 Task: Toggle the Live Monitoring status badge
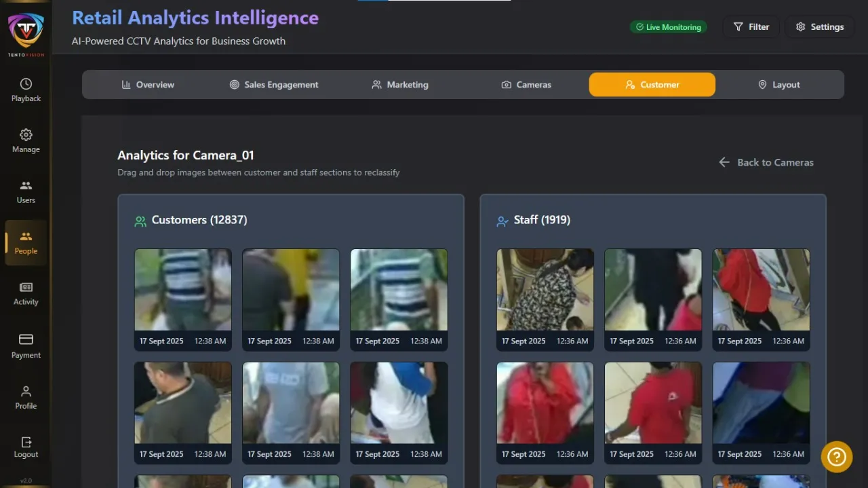(669, 26)
